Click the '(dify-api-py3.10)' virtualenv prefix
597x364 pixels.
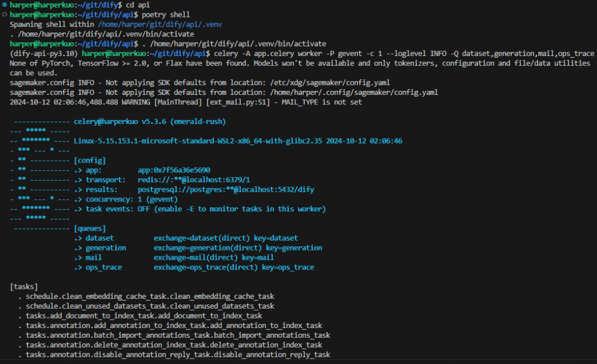pos(44,54)
